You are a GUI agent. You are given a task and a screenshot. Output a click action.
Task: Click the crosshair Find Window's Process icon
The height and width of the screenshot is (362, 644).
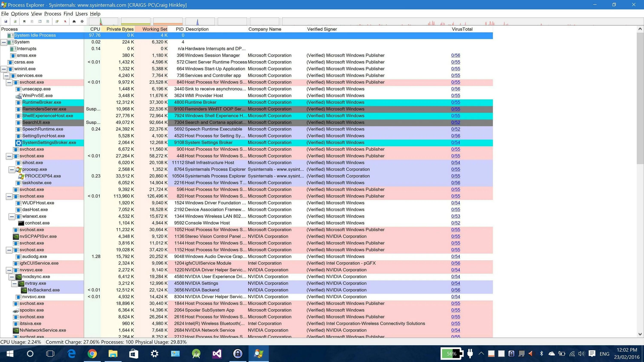coord(82,21)
